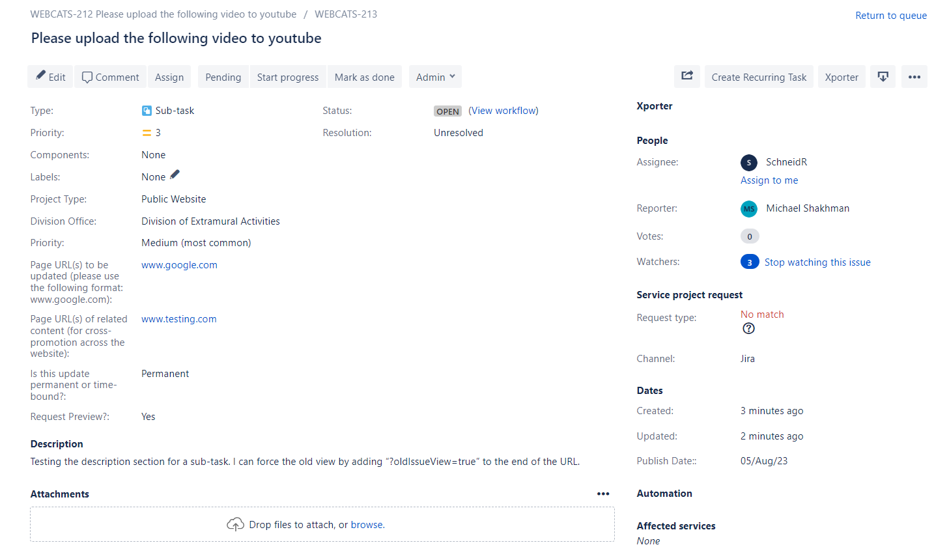The height and width of the screenshot is (560, 934).
Task: Open the more actions ellipsis menu
Action: [914, 76]
